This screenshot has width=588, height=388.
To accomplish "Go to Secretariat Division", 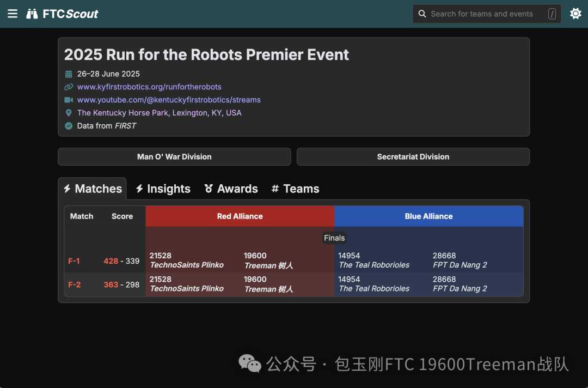I will tap(413, 156).
